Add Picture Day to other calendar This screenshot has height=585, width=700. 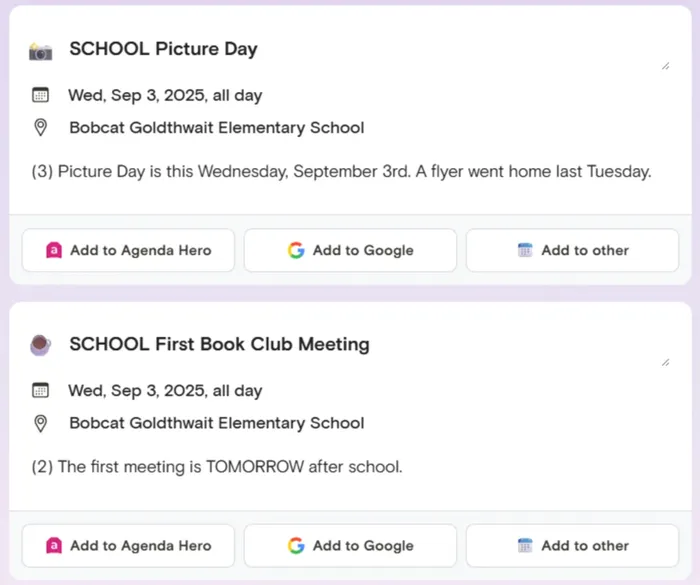[x=572, y=251]
